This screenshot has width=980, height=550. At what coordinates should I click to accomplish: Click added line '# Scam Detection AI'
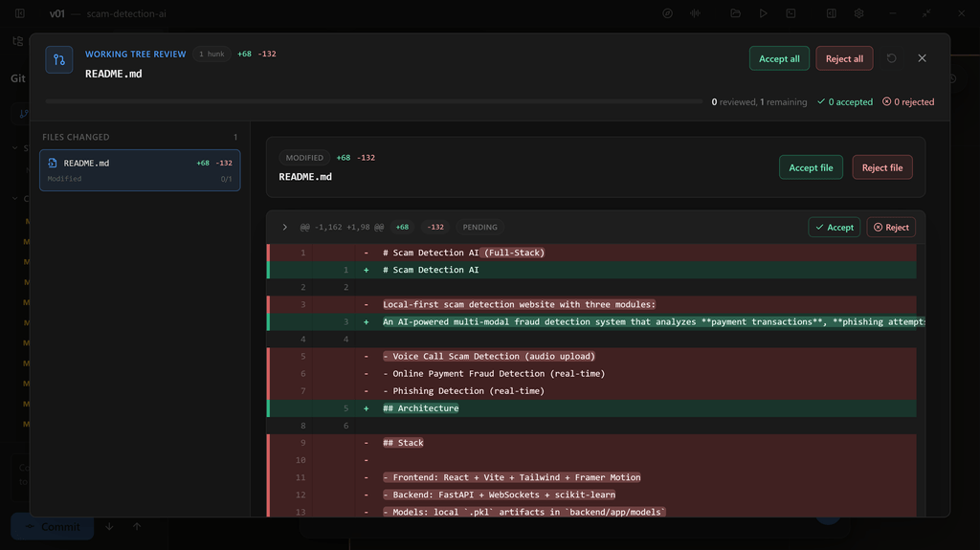tap(591, 270)
